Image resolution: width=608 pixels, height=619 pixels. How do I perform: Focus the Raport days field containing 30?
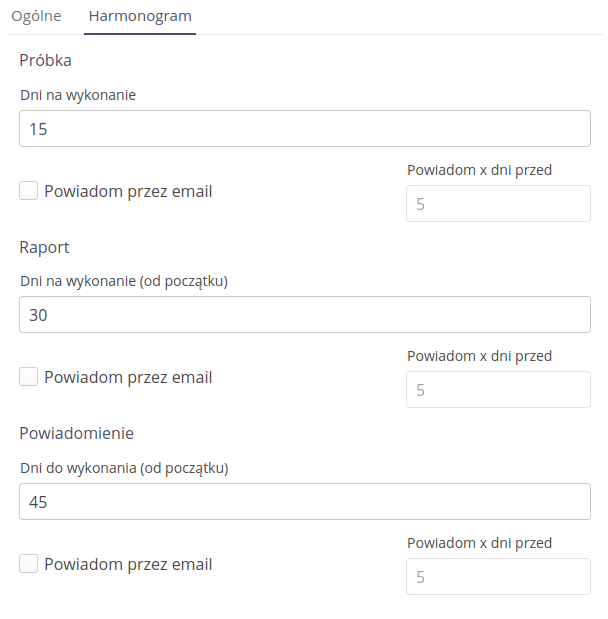pyautogui.click(x=305, y=315)
